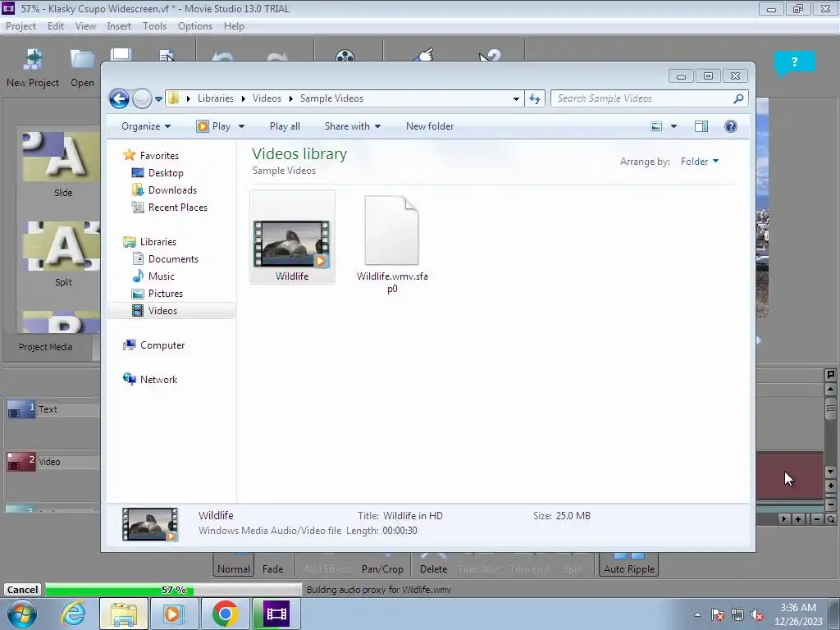840x630 pixels.
Task: Click the timeline vertical scrollbar thumb
Action: tap(830, 409)
